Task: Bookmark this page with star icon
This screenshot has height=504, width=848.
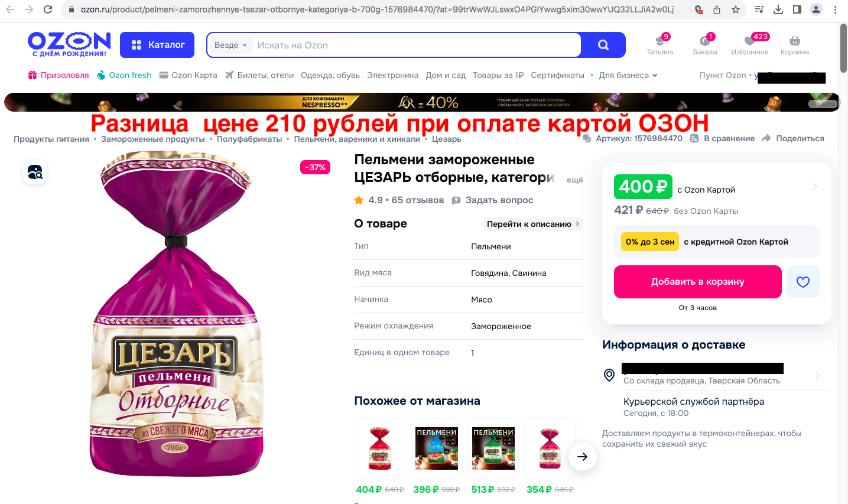Action: [x=736, y=9]
